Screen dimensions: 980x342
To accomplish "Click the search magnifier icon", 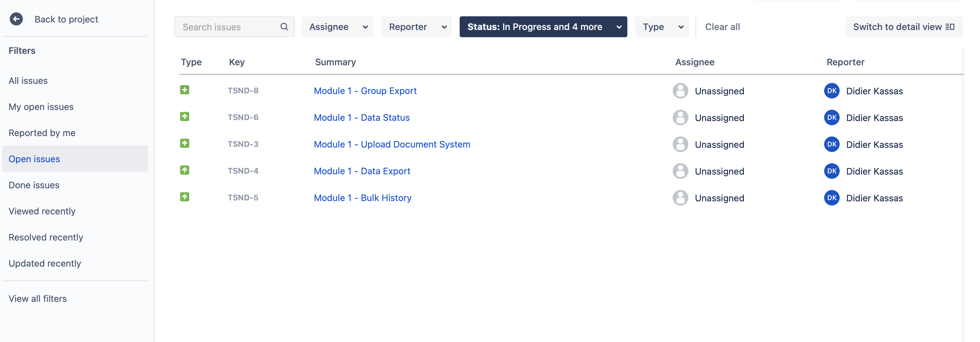I will (284, 27).
